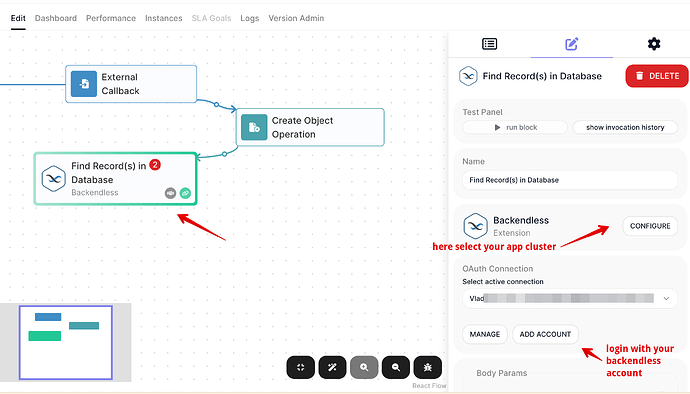Screen dimensions: 690x394
Task: Select the External Callback node
Action: click(131, 84)
